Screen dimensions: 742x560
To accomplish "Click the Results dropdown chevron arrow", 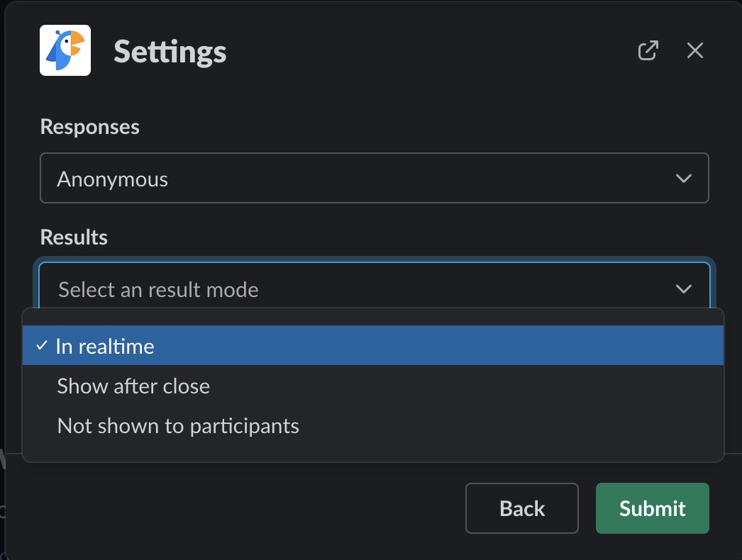I will click(684, 289).
